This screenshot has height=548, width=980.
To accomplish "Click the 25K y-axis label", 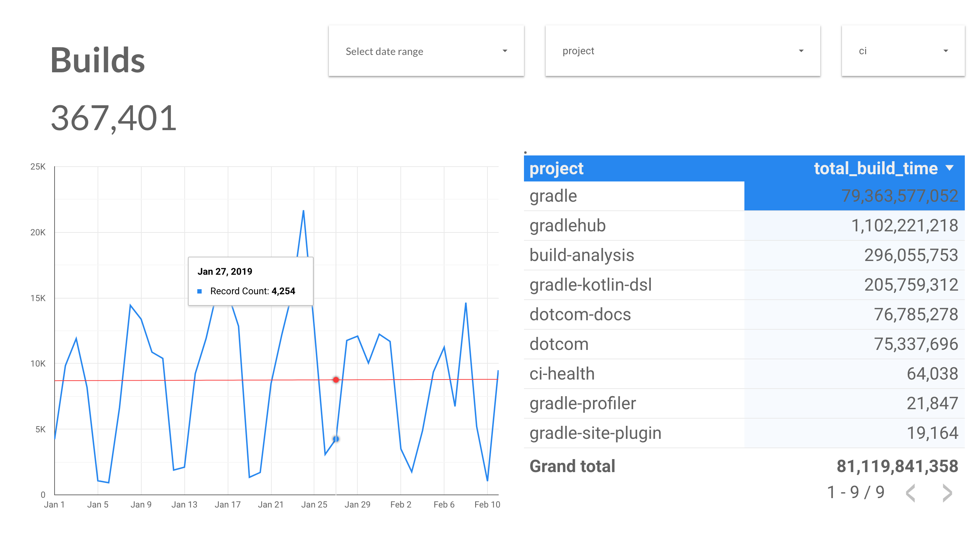I will pos(38,167).
